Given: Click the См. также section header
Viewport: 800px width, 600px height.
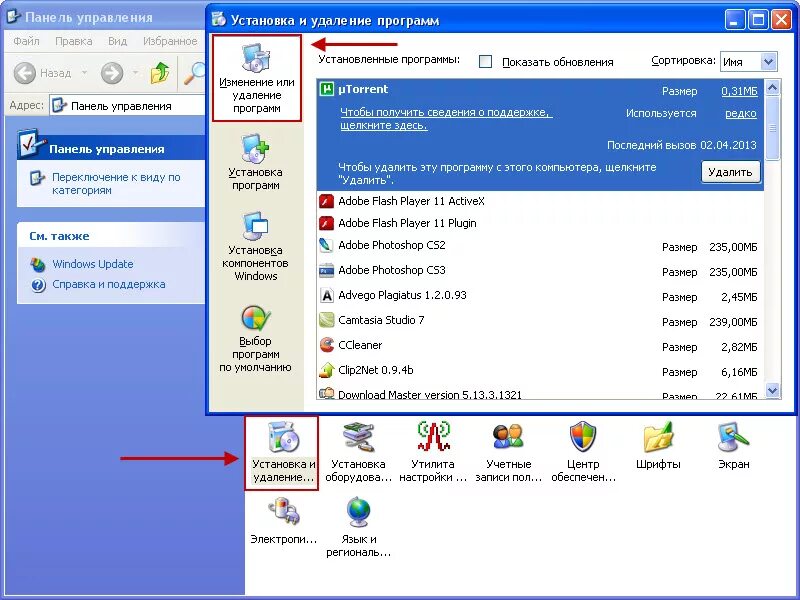Looking at the screenshot, I should 111,236.
